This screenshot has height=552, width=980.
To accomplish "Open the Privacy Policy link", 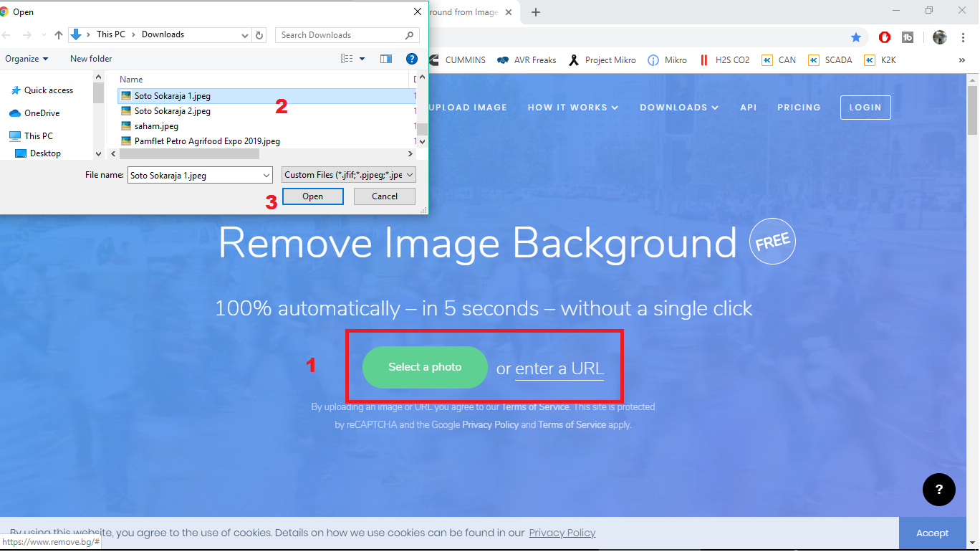I will 562,533.
